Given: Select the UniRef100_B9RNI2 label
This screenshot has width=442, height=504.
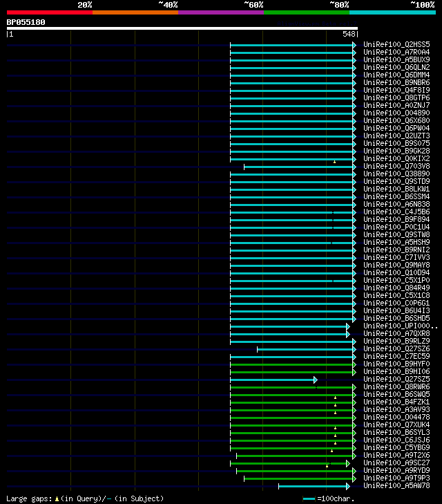Looking at the screenshot, I should point(396,250).
